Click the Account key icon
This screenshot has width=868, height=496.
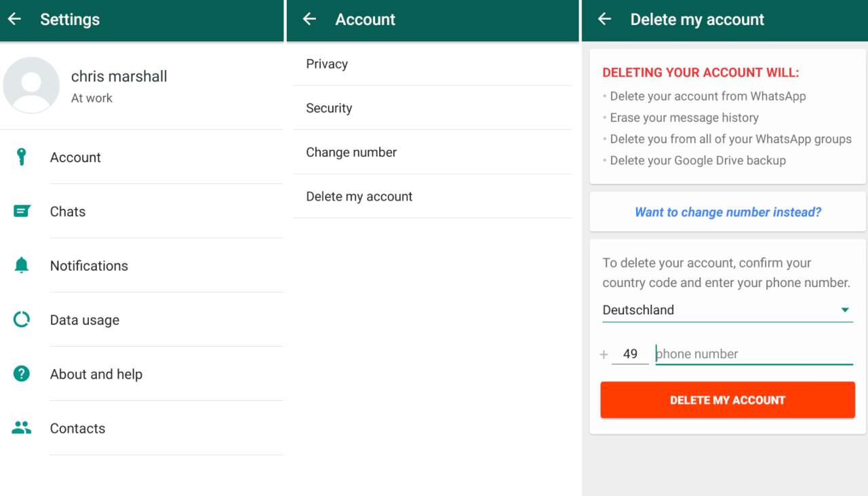(22, 157)
